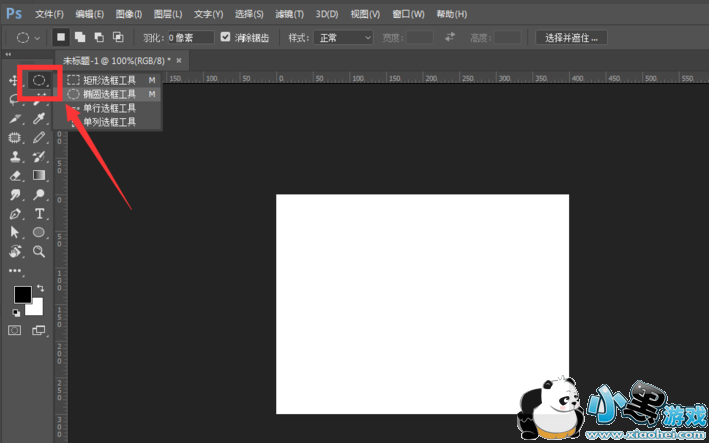Click the 选择并遮住 button

pos(571,37)
